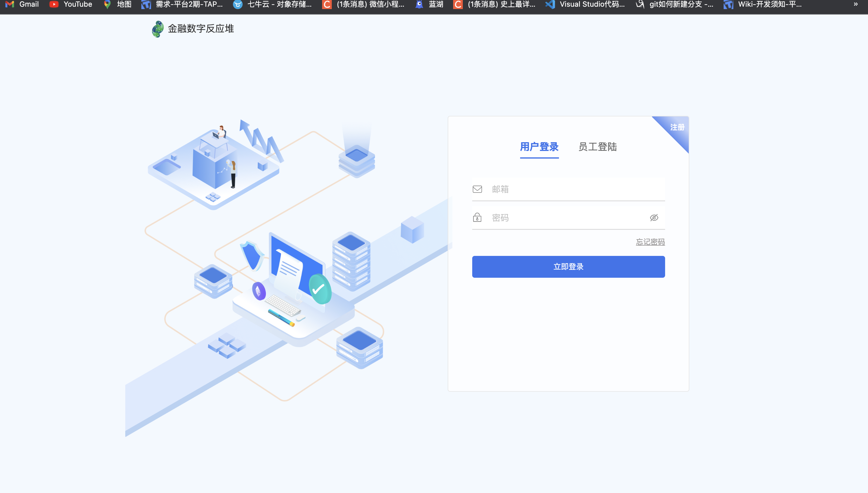Toggle password visibility eye icon
Screen dimensions: 868x493
tap(654, 218)
